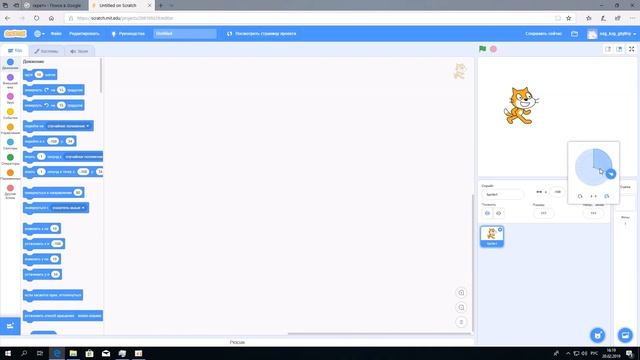
Task: Click the choose a sprite button
Action: click(598, 335)
